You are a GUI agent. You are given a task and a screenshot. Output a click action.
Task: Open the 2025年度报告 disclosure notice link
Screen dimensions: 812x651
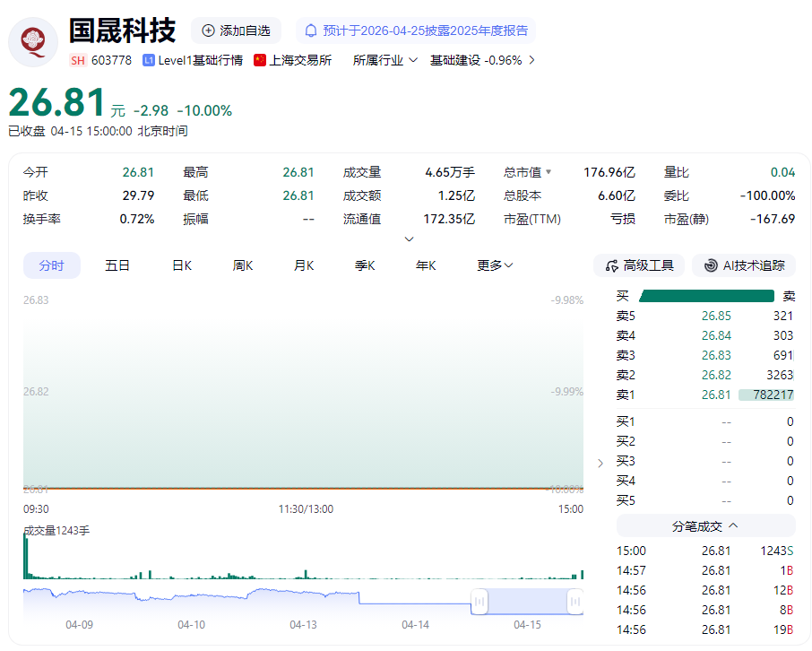[x=425, y=30]
